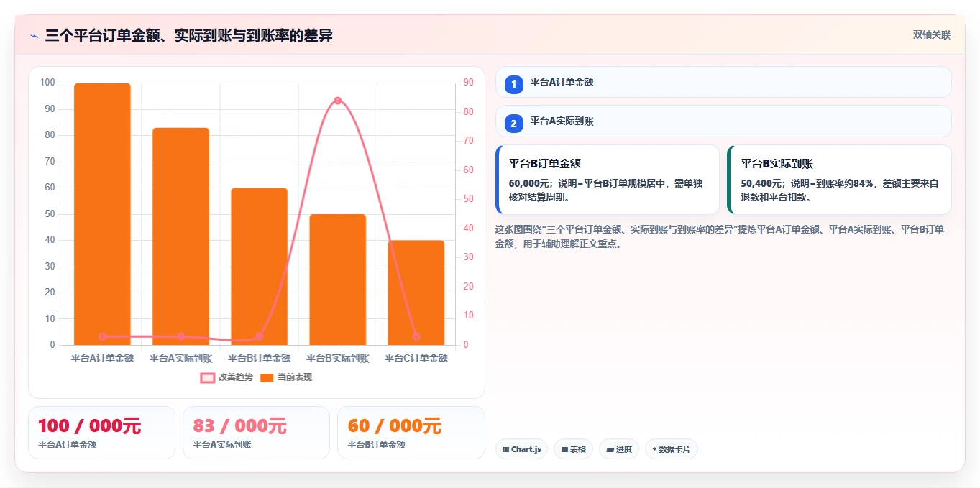The height and width of the screenshot is (488, 980).
Task: Click the main title 三个平台订单金额、实际到账与到账率的差异
Action: coord(188,35)
